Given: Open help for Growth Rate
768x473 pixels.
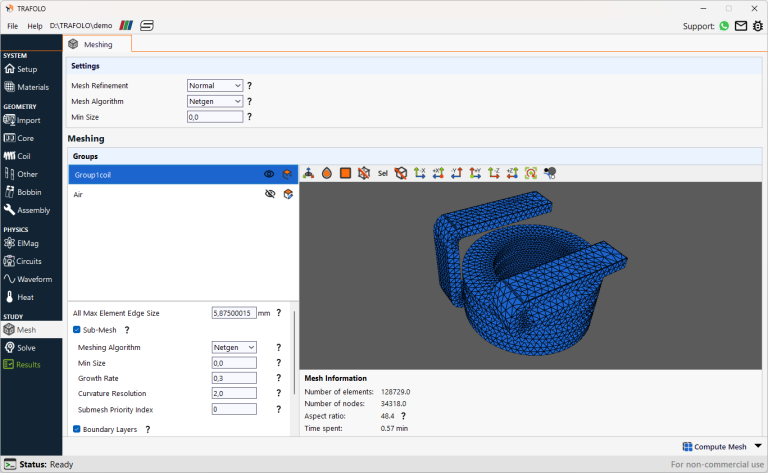Looking at the screenshot, I should (x=279, y=378).
